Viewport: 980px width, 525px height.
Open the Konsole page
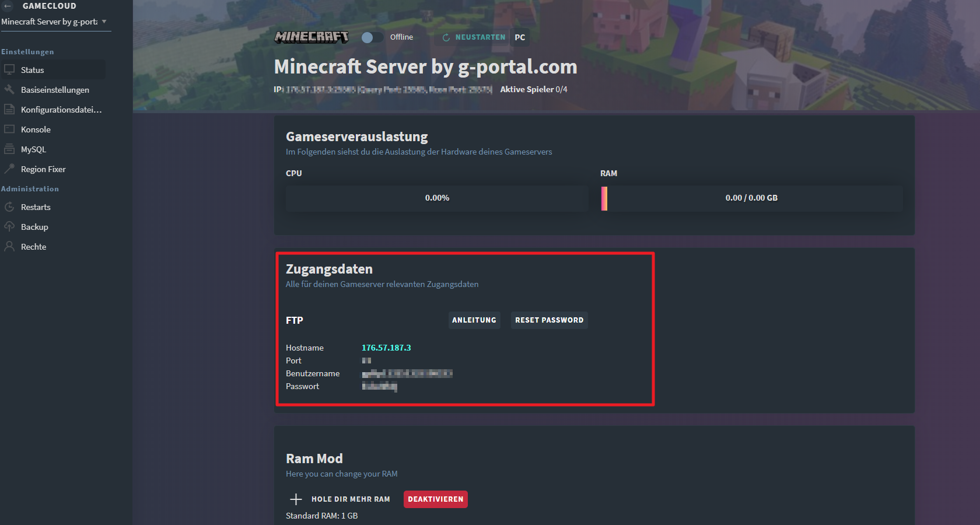tap(36, 129)
